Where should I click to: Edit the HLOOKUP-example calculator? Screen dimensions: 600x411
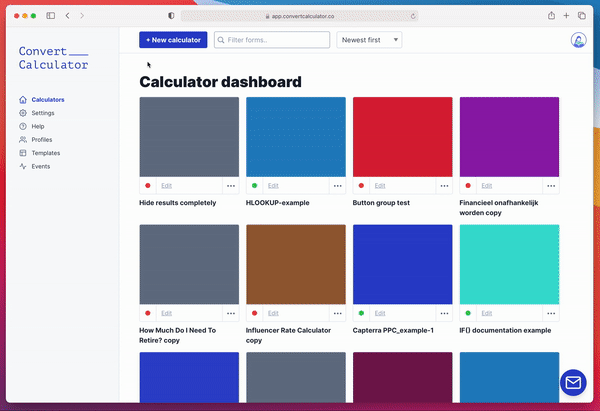coord(273,186)
